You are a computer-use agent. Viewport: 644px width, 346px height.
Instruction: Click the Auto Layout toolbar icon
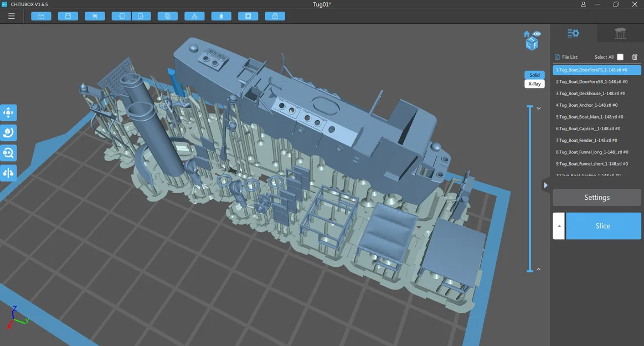(x=195, y=16)
